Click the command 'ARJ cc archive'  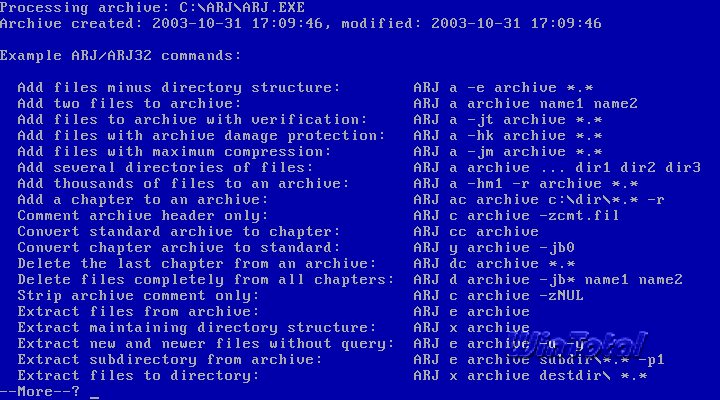tap(475, 231)
